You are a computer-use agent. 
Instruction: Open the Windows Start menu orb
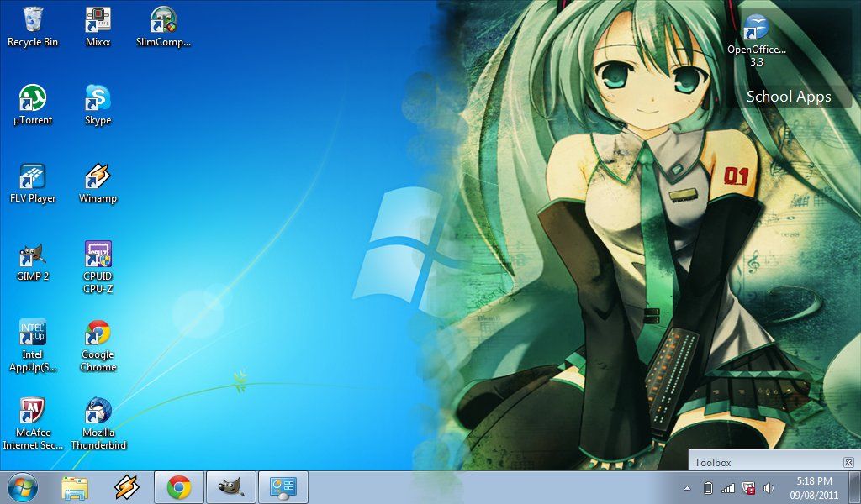pyautogui.click(x=22, y=487)
